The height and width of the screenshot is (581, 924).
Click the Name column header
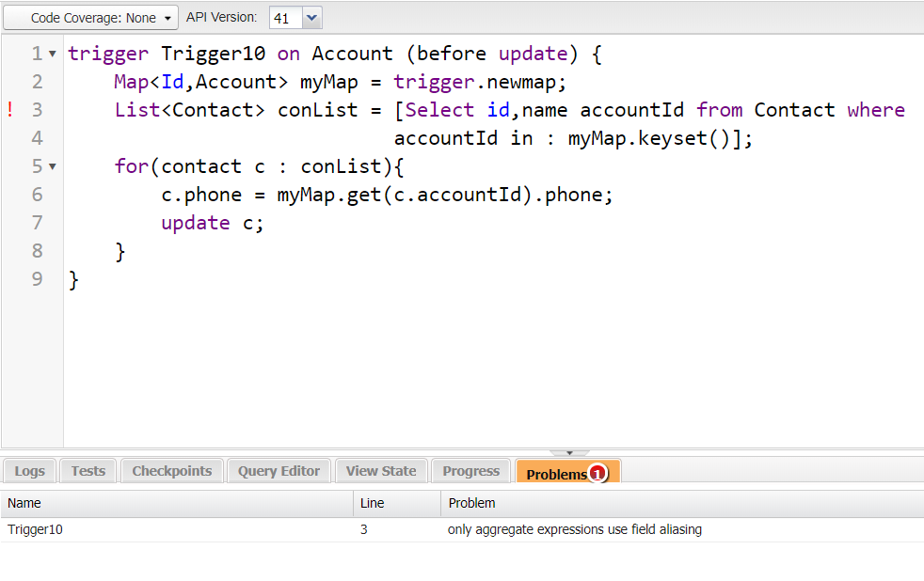(24, 503)
